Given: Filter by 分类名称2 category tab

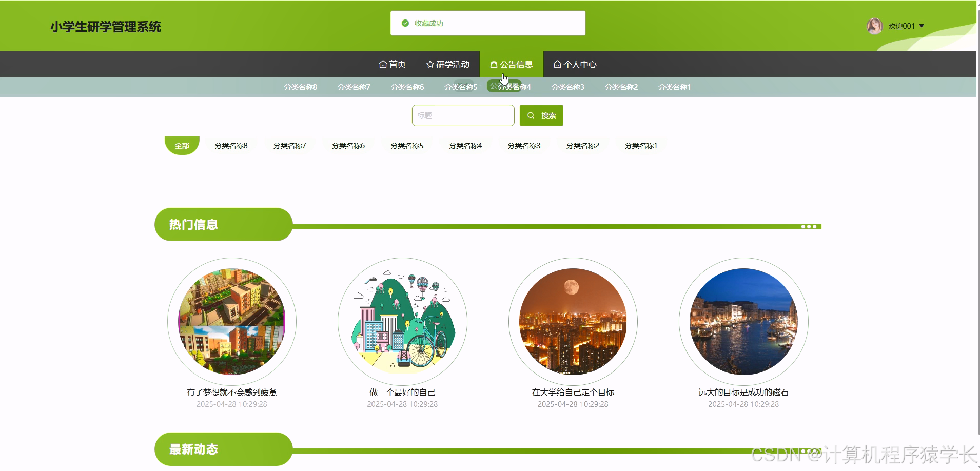Looking at the screenshot, I should point(582,146).
